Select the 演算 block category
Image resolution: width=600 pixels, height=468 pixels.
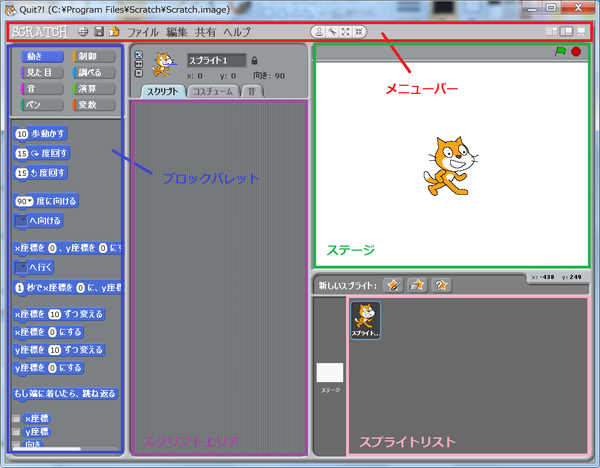[94, 88]
